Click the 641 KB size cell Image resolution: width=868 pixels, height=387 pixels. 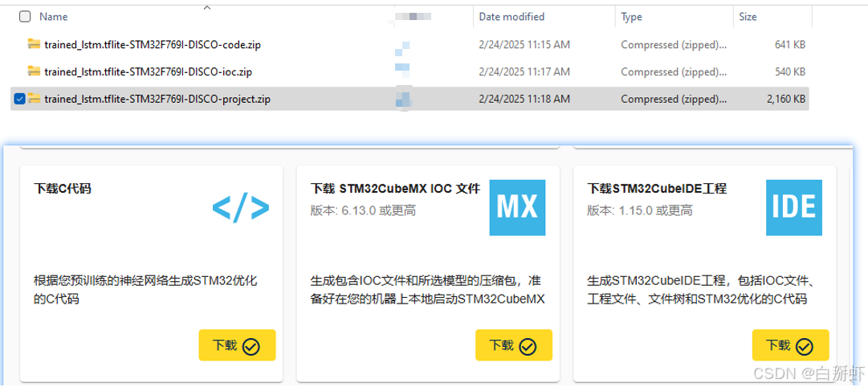790,45
